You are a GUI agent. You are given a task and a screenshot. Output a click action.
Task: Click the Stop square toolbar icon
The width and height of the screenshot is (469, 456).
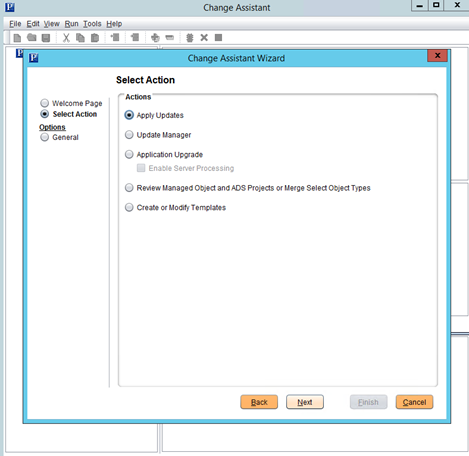pyautogui.click(x=218, y=37)
